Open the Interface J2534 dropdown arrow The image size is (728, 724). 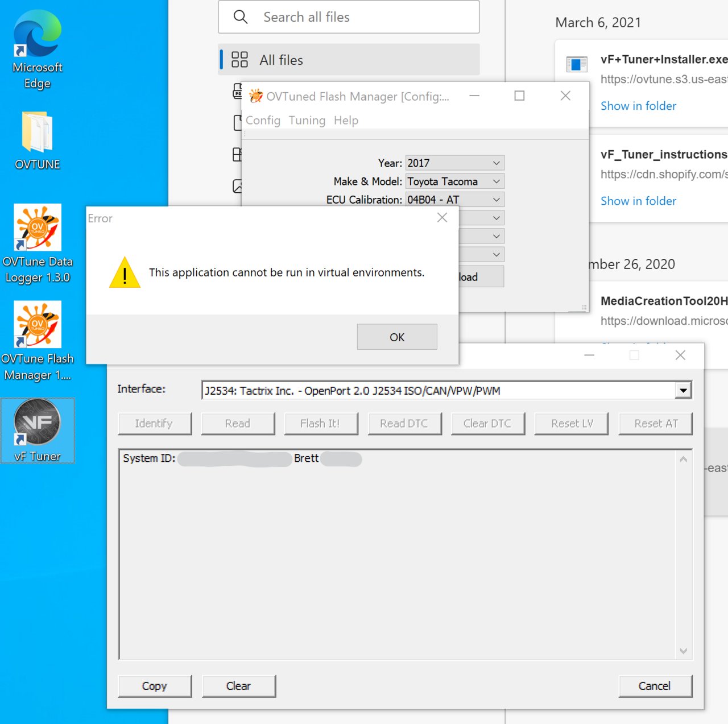coord(683,390)
